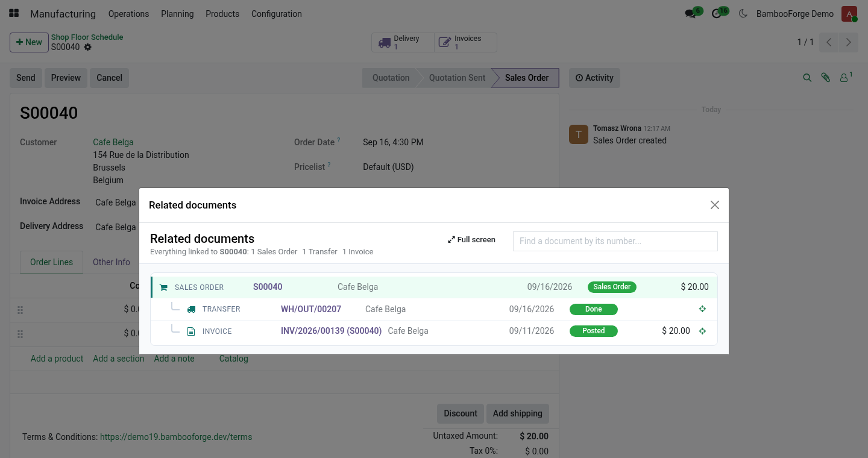The image size is (868, 458).
Task: Click Add a note link
Action: pyautogui.click(x=174, y=359)
